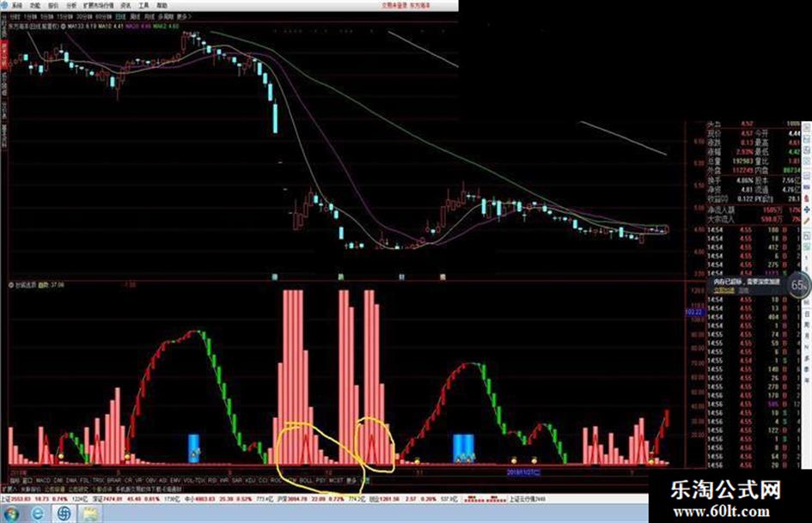The height and width of the screenshot is (523, 812).
Task: Click 净流入额 row in quote panel
Action: point(754,210)
